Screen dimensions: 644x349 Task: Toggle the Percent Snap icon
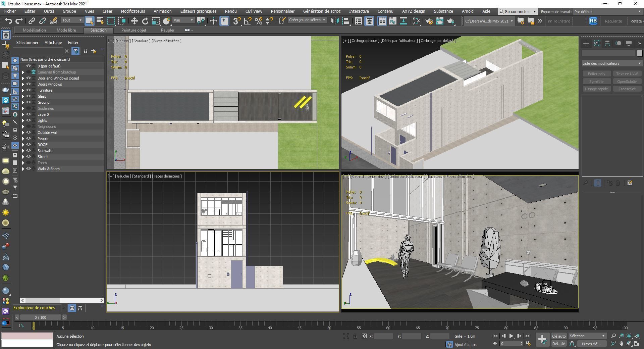[258, 21]
